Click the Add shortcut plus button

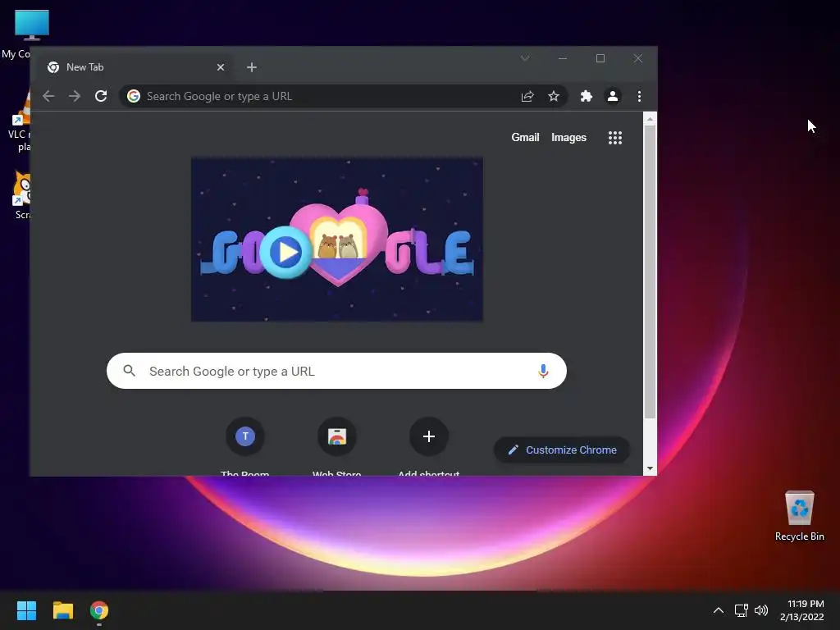pos(428,436)
